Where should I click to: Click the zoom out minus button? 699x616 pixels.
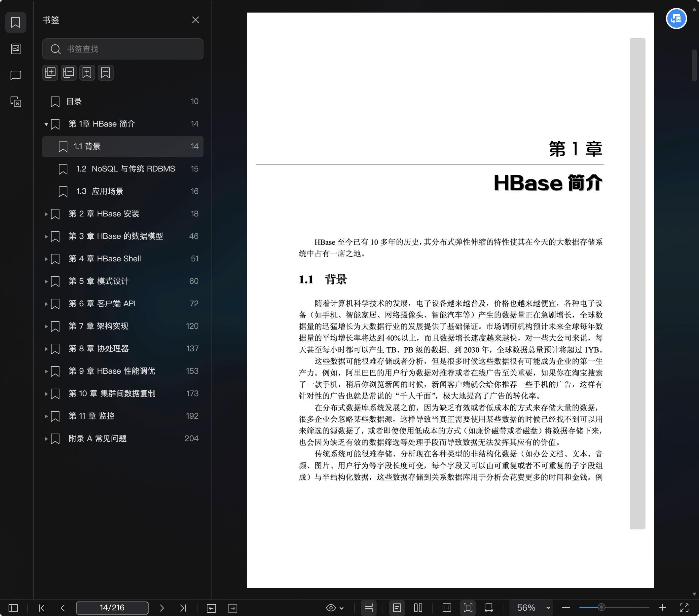(x=566, y=608)
